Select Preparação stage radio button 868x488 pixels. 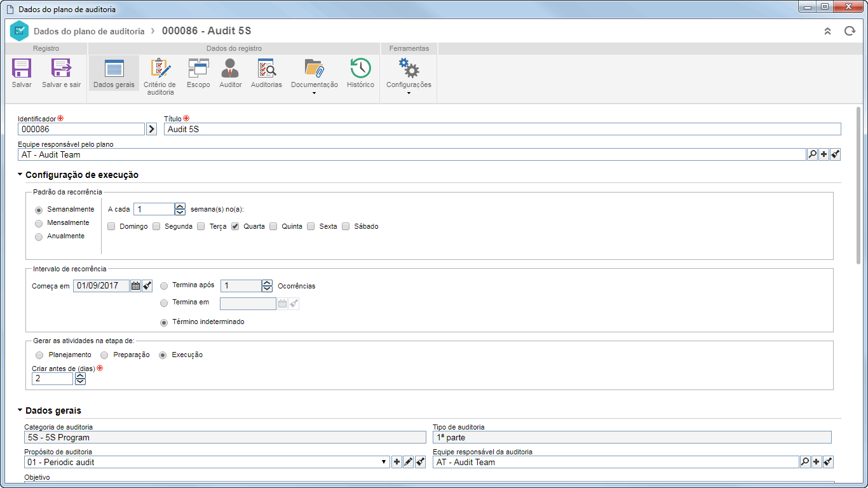(104, 355)
